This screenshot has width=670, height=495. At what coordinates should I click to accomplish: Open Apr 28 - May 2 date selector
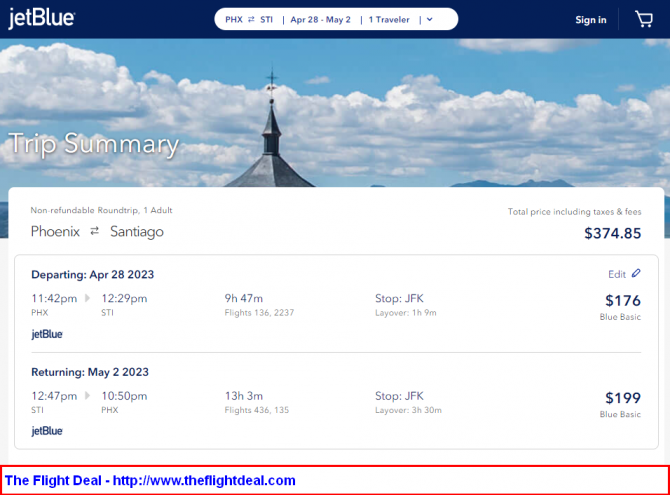pos(320,20)
